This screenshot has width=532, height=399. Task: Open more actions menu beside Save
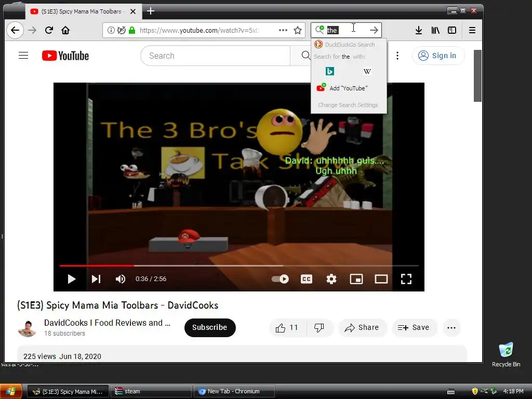click(451, 328)
